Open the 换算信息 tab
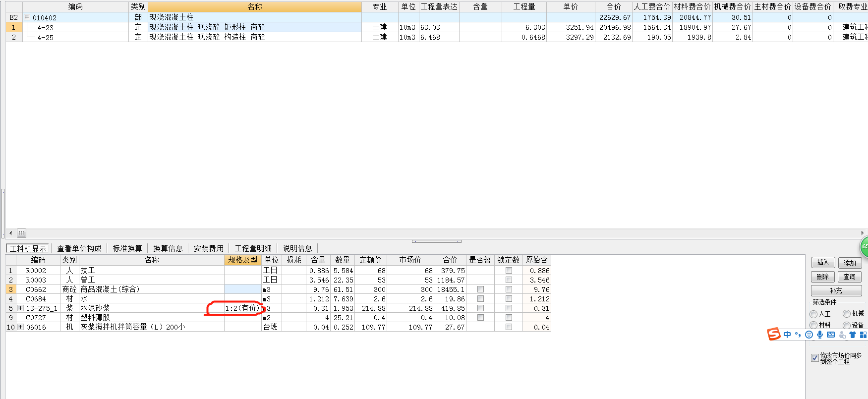This screenshot has height=399, width=868. pyautogui.click(x=168, y=249)
